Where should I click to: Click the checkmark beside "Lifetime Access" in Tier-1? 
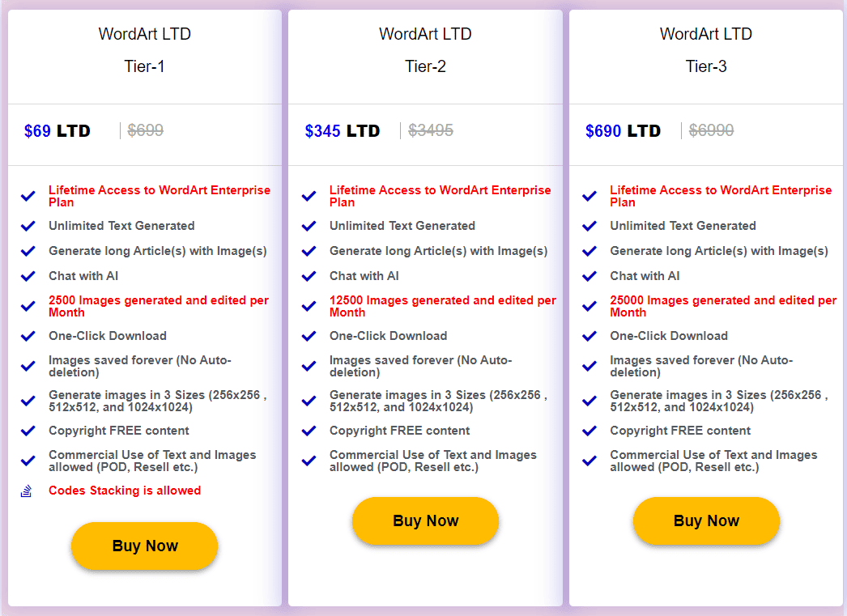pyautogui.click(x=28, y=195)
